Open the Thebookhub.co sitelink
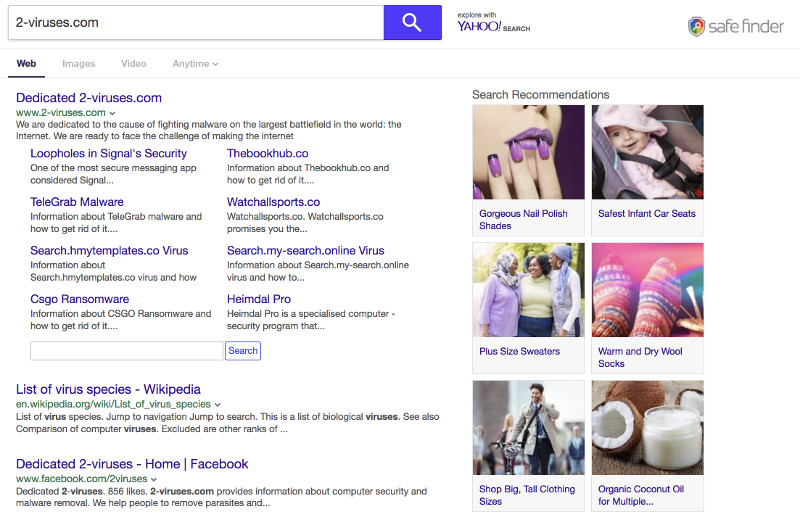The width and height of the screenshot is (800, 517). click(x=267, y=153)
